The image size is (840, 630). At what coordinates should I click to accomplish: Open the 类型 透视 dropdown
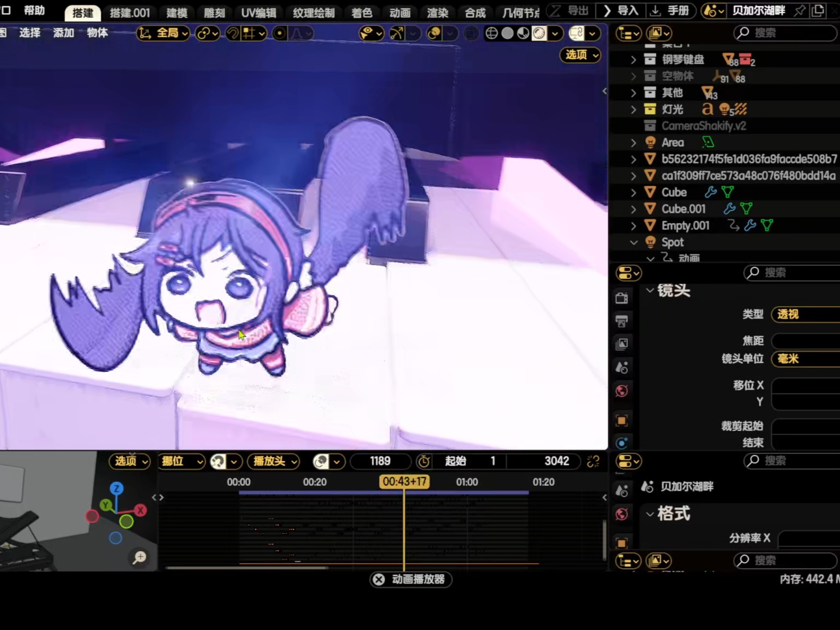[x=805, y=314]
